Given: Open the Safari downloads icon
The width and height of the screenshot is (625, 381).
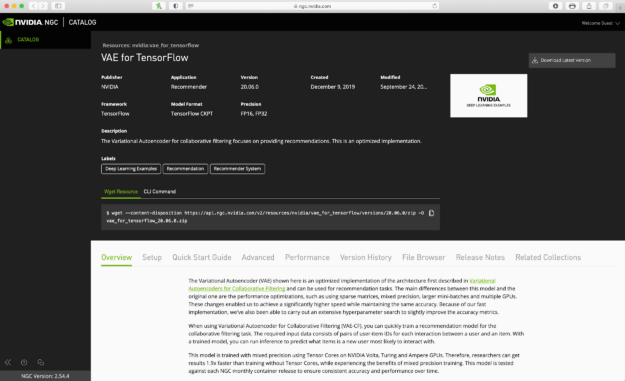Looking at the screenshot, I should click(556, 6).
